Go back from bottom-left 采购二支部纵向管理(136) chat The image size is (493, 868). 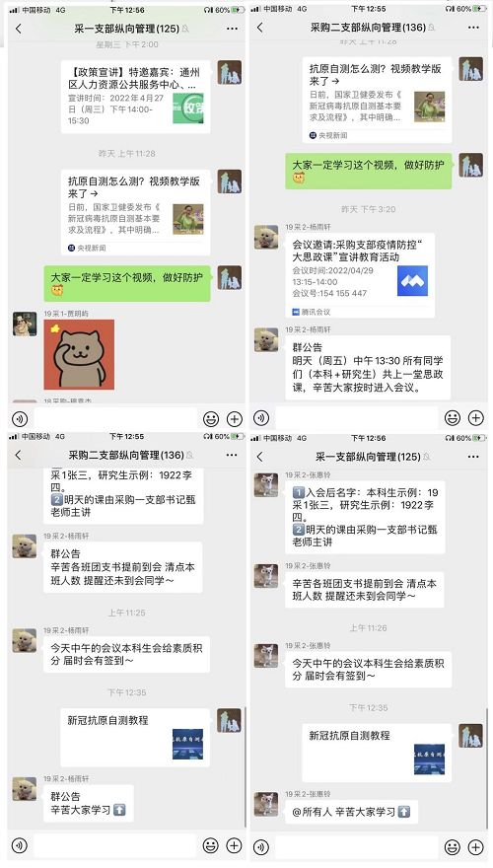pos(19,455)
